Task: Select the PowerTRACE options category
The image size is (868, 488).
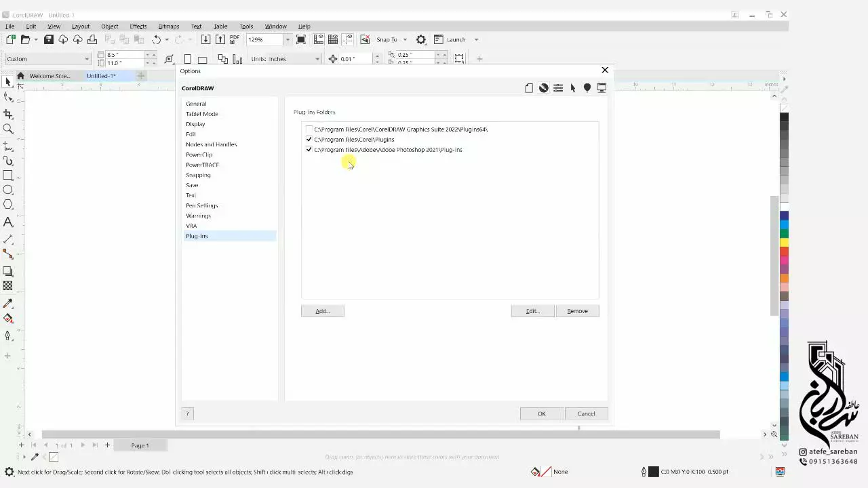Action: (203, 165)
